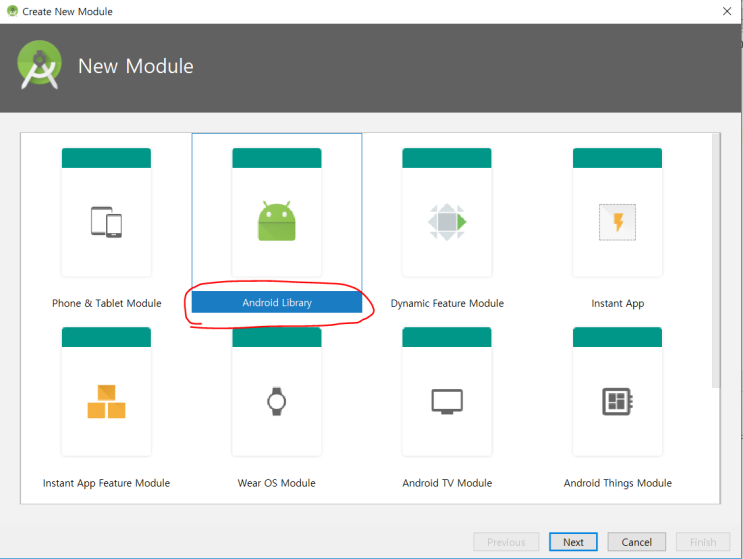Click the disabled Previous button
743x559 pixels.
pyautogui.click(x=506, y=542)
